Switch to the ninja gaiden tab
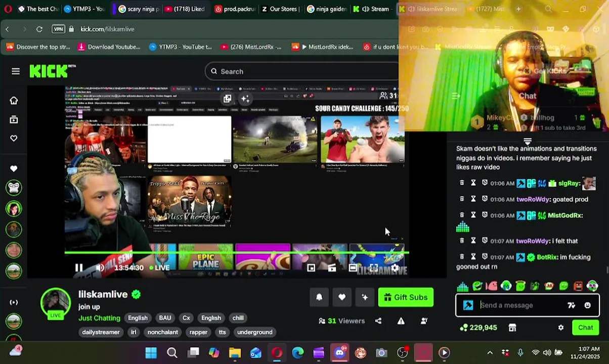Image resolution: width=609 pixels, height=364 pixels. (327, 9)
